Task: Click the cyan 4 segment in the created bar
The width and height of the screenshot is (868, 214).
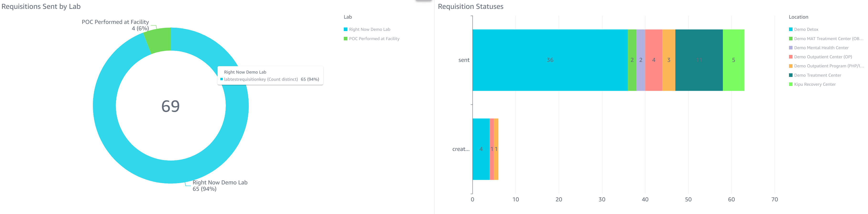Action: (x=481, y=149)
